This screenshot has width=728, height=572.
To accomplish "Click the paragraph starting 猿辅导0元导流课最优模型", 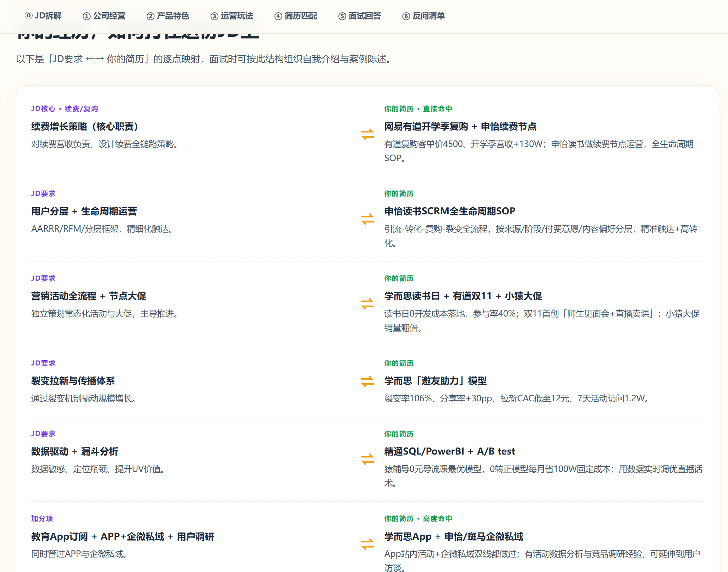I will [543, 476].
